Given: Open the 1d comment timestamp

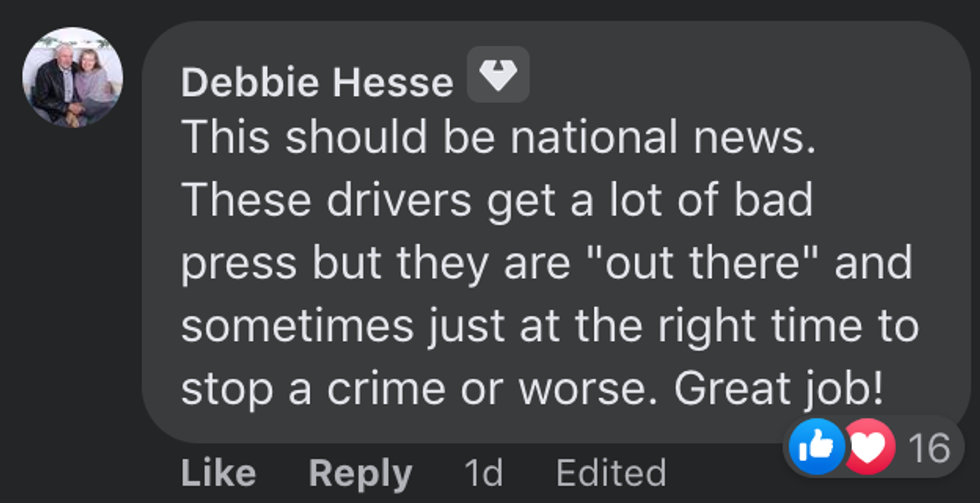Looking at the screenshot, I should [x=484, y=473].
